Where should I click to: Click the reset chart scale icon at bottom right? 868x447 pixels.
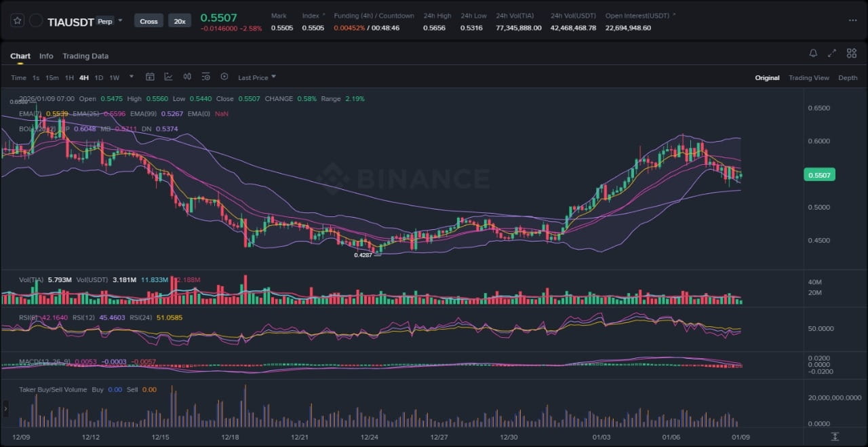click(x=835, y=436)
